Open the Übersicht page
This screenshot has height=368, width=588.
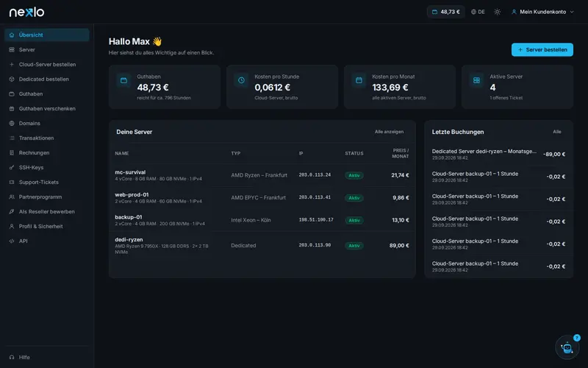[47, 35]
